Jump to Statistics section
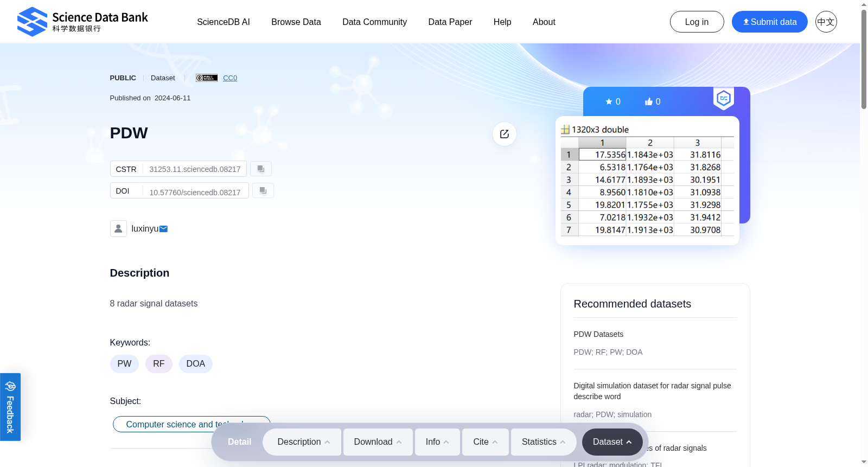Viewport: 868px width, 467px height. (544, 442)
